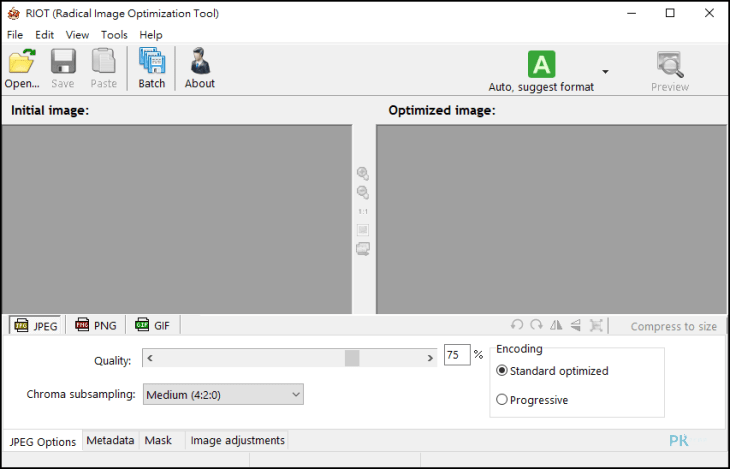Click the flip horizontal icon
Viewport: 730px width, 469px height.
tap(556, 325)
